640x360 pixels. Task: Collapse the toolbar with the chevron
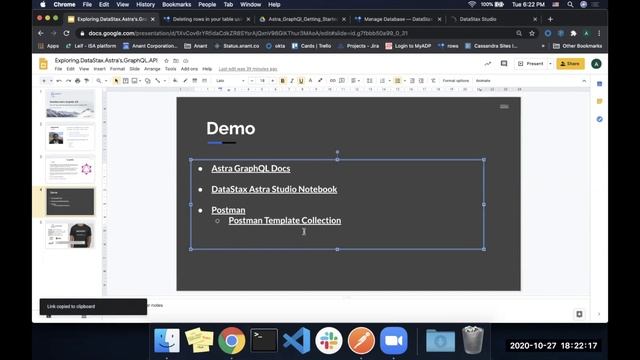coord(584,81)
